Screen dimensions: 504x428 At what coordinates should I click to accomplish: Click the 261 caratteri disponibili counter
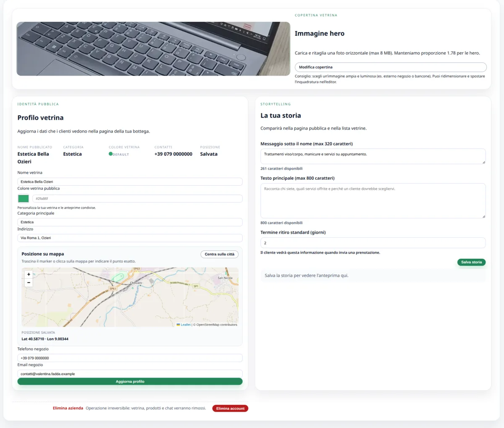coord(281,168)
